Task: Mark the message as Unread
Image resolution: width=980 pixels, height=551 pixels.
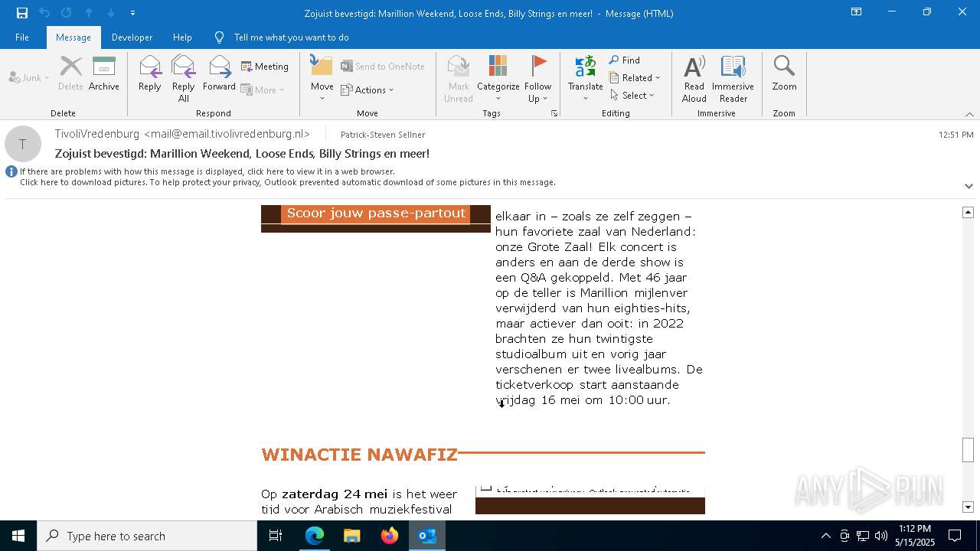Action: click(x=459, y=79)
